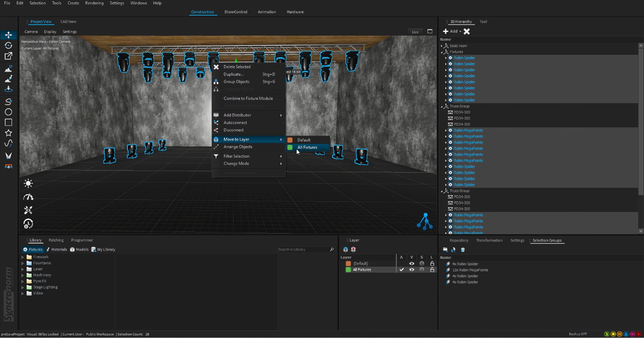
Task: Select the move tool in left toolbar
Action: tap(8, 35)
